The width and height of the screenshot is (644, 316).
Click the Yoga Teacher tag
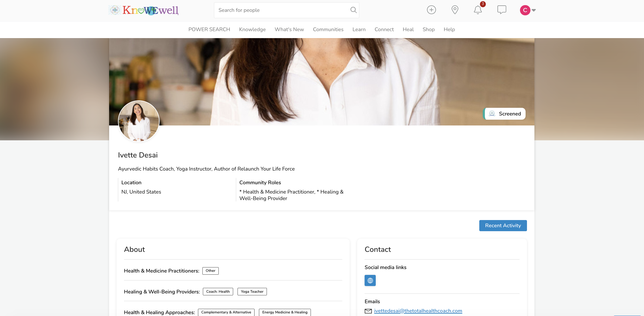pos(252,292)
